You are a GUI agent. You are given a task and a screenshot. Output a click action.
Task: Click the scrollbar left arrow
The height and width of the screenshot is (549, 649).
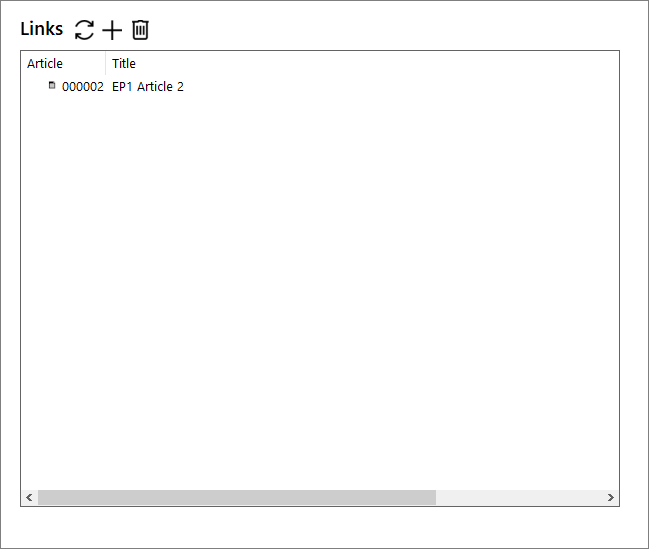click(x=29, y=497)
